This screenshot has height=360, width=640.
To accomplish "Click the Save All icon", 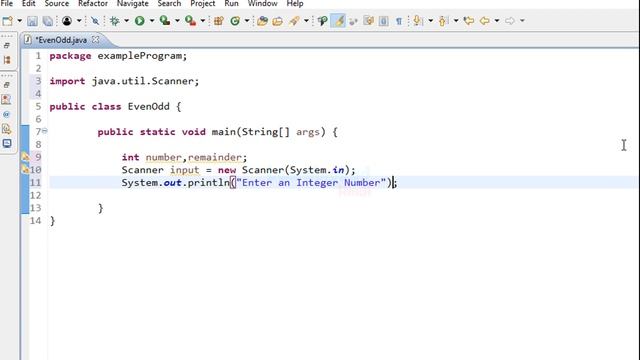I will [48, 21].
